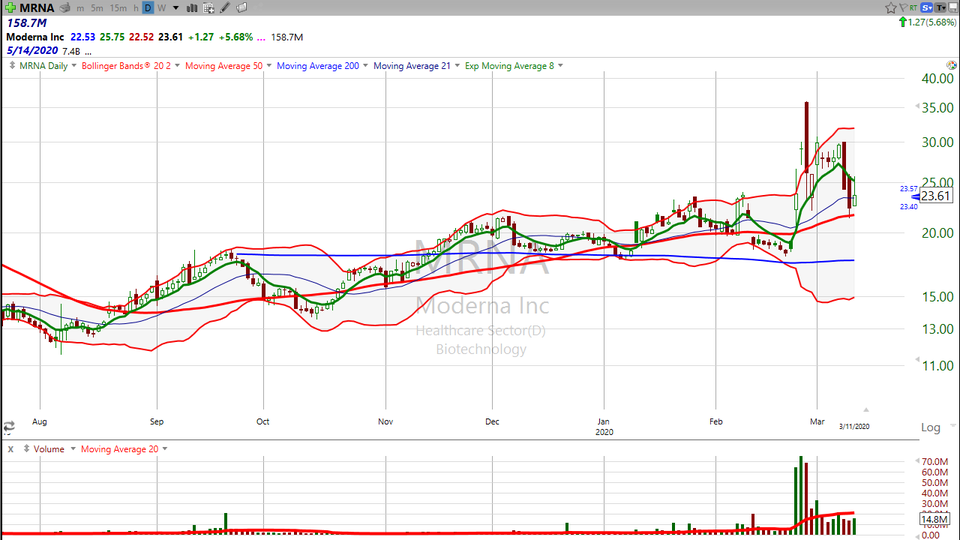Viewport: 960px width, 540px height.
Task: Click the green plus add-symbol icon
Action: click(x=10, y=8)
